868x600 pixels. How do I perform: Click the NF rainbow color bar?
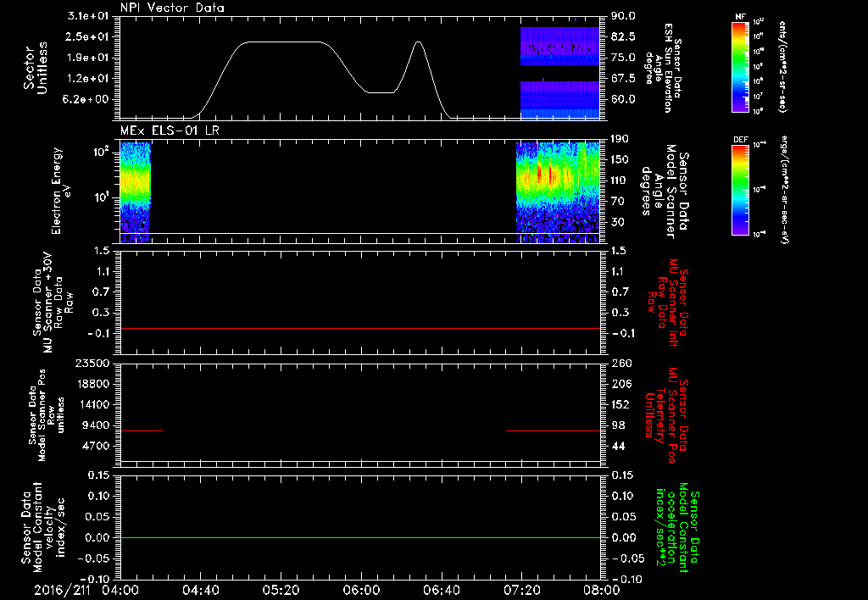pos(740,67)
